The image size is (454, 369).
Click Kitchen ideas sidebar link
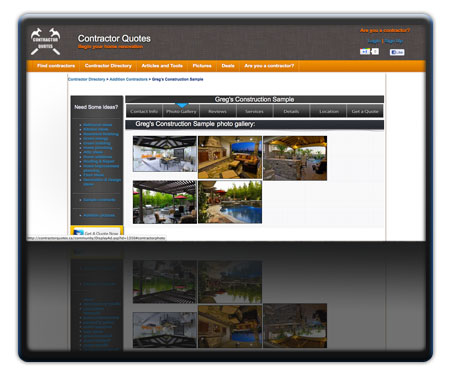[96, 129]
